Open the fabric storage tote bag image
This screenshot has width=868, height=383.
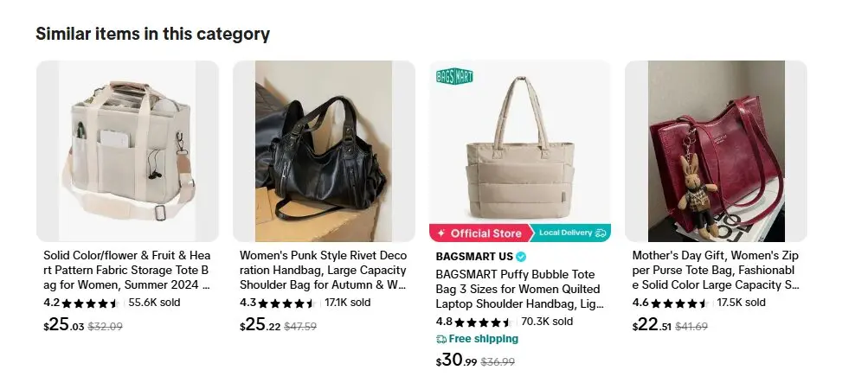click(127, 151)
